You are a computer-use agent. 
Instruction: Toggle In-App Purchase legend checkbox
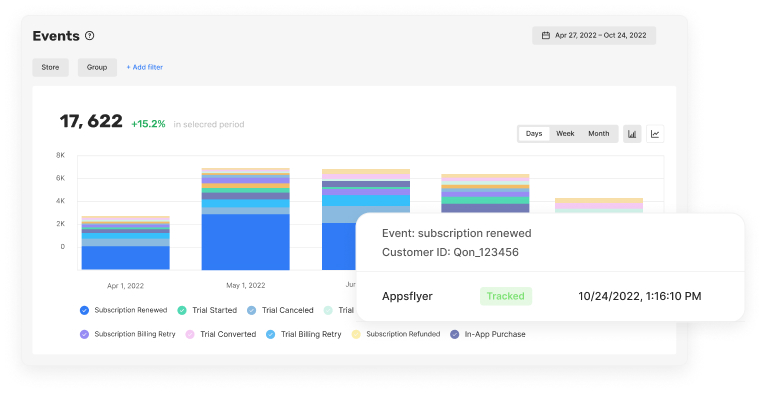click(x=454, y=335)
